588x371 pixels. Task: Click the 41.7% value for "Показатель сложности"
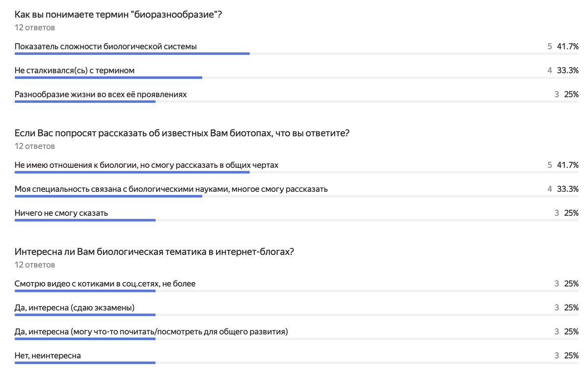[x=567, y=46]
